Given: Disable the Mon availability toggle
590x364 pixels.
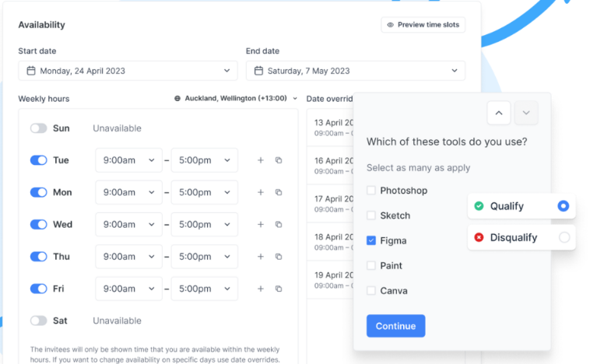Looking at the screenshot, I should [x=39, y=192].
